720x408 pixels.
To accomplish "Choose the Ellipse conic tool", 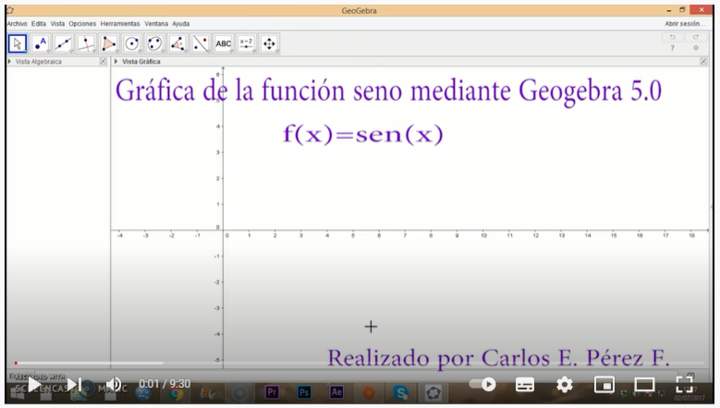I will pyautogui.click(x=155, y=43).
